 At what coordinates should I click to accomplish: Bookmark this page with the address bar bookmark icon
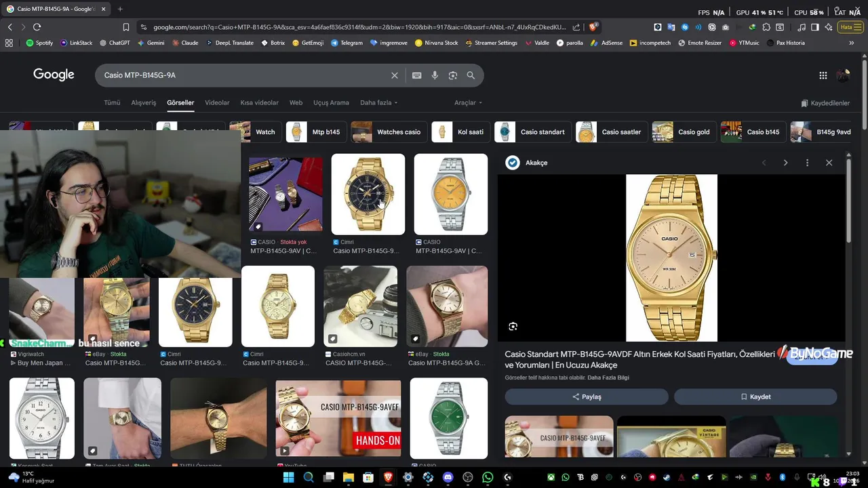(x=126, y=27)
